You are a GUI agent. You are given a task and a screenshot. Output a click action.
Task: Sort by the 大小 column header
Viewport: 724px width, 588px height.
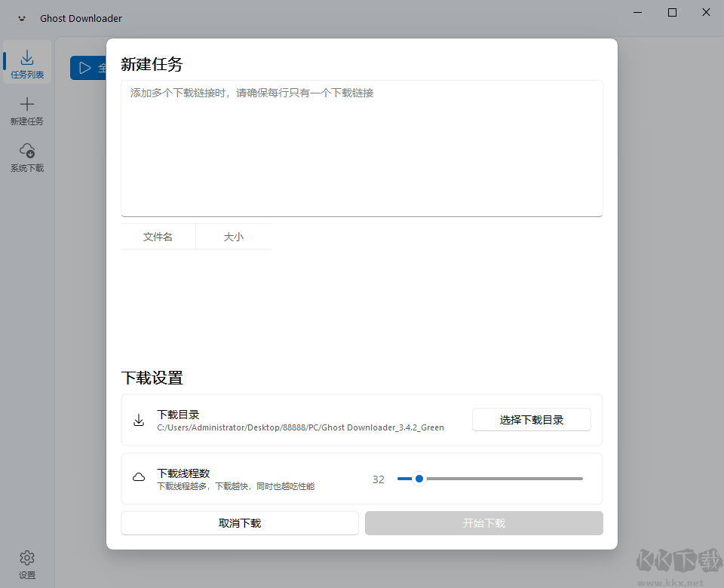coord(233,236)
